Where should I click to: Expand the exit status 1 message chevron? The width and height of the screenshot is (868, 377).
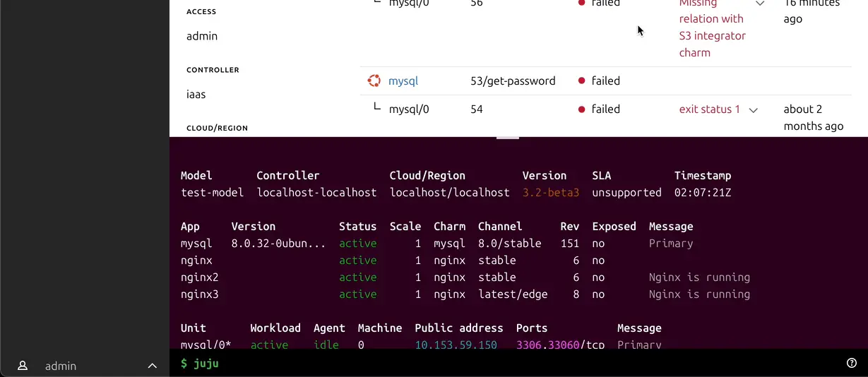[754, 110]
